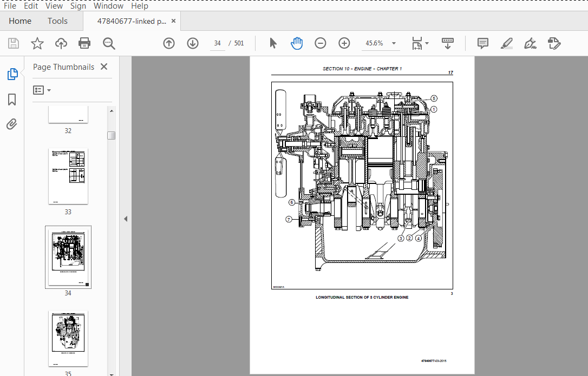Open the find text magnifier tool
Viewport: 588px width, 376px height.
tap(109, 43)
